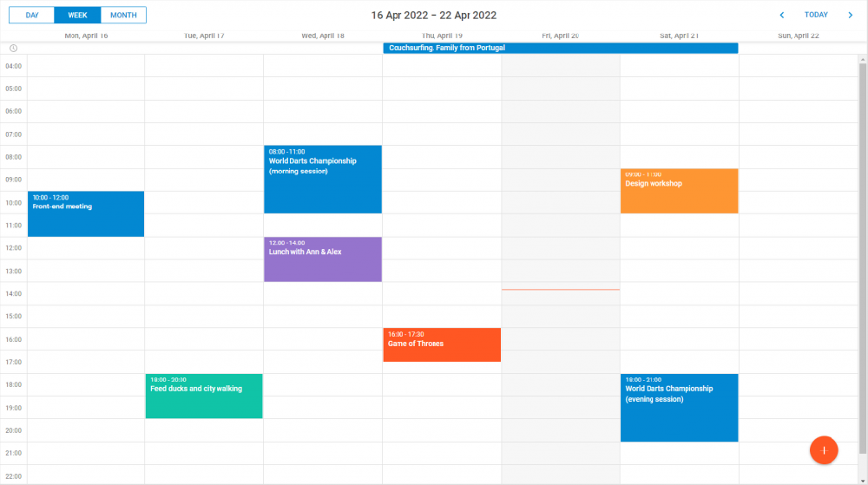Open the Couchsurfing Family from Portugal event
868x485 pixels.
[560, 48]
